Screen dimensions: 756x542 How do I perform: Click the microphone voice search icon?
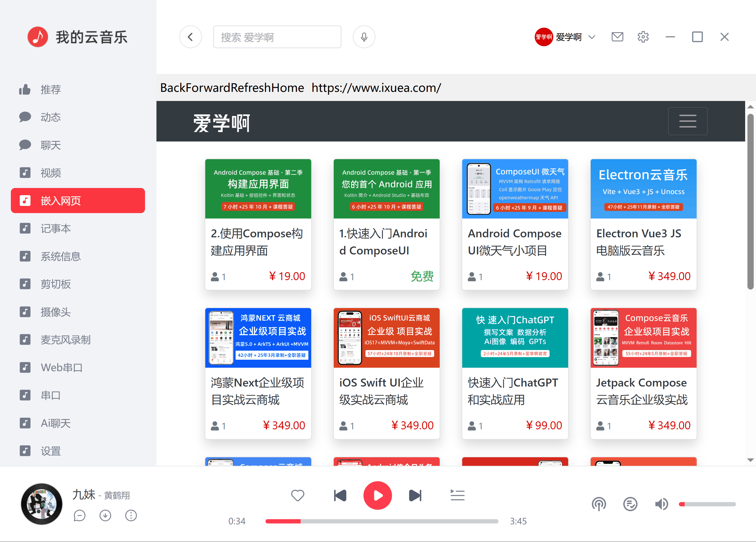[364, 37]
